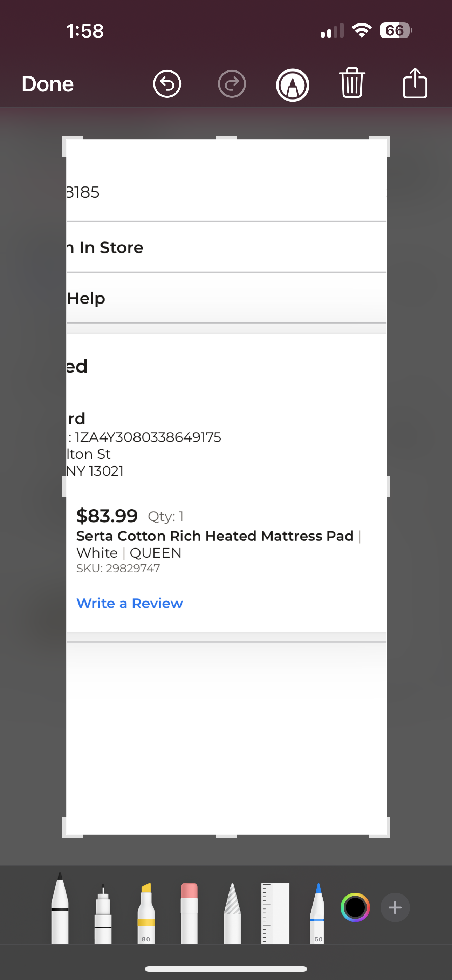The width and height of the screenshot is (452, 980).
Task: Select the pink eraser tool
Action: tap(189, 913)
